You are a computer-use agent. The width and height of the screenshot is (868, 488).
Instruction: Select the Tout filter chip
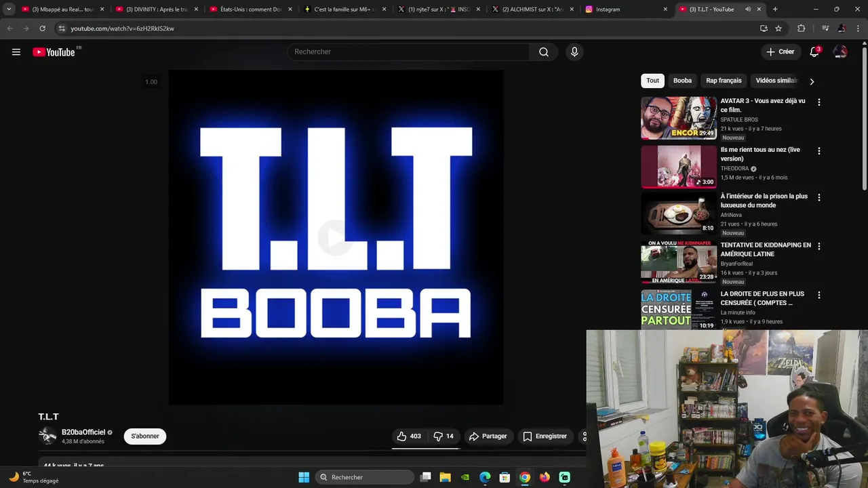pyautogui.click(x=652, y=81)
